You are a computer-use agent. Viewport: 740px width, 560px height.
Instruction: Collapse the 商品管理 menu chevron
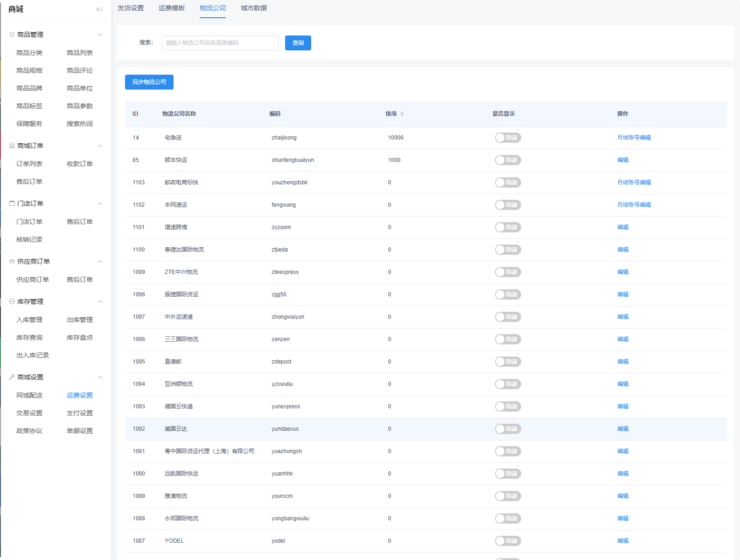coord(100,35)
